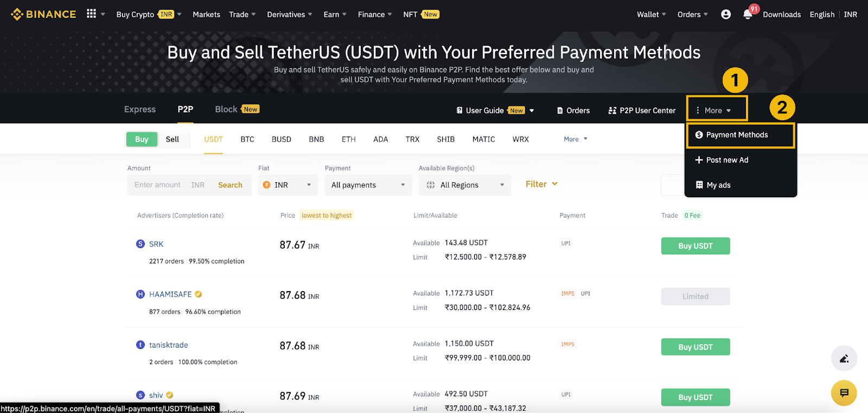Click the lowest to highest price sort
The width and height of the screenshot is (868, 413).
(327, 215)
